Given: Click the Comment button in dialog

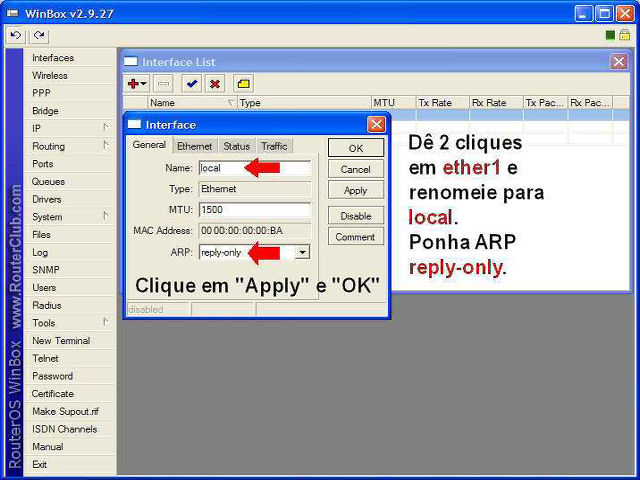Looking at the screenshot, I should click(x=356, y=237).
